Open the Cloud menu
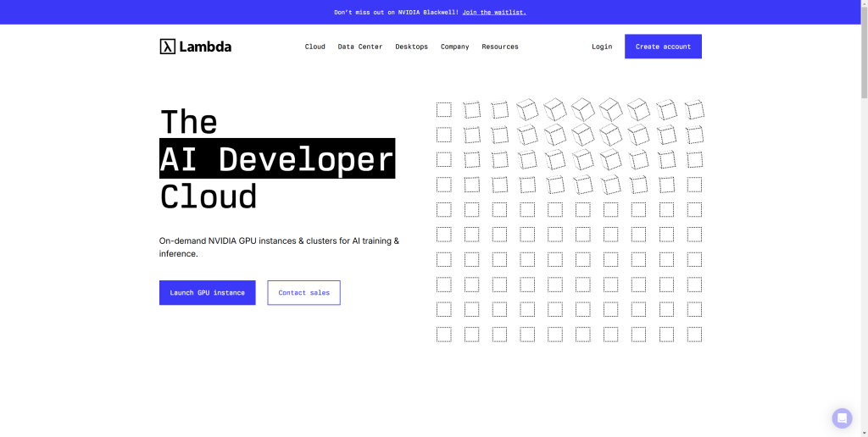This screenshot has height=437, width=868. pos(315,47)
